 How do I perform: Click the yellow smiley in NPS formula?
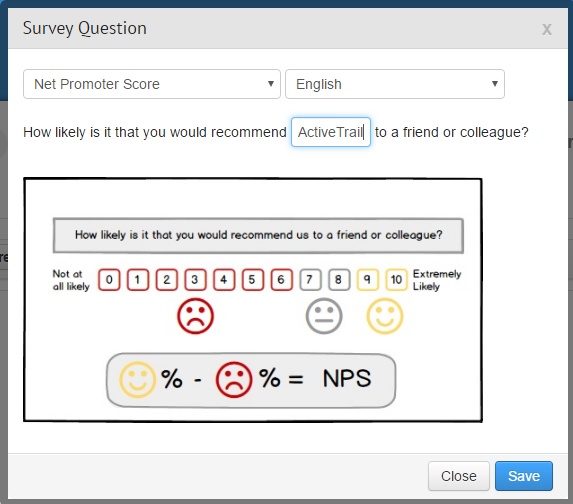click(x=138, y=380)
